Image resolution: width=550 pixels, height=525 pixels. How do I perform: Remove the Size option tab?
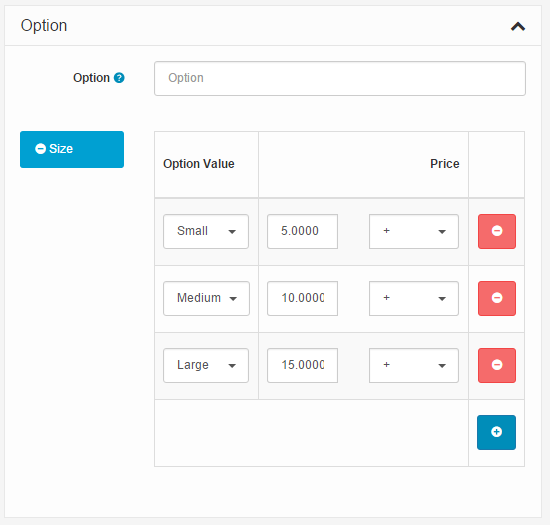click(x=41, y=149)
